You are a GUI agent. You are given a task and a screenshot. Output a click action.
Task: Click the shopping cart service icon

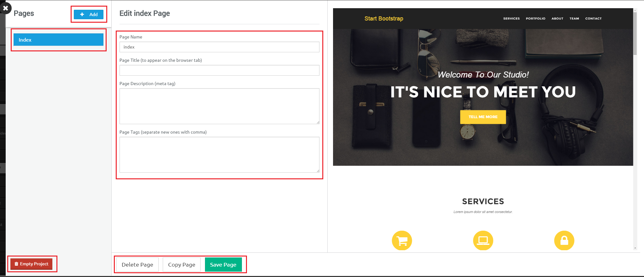[x=402, y=240]
